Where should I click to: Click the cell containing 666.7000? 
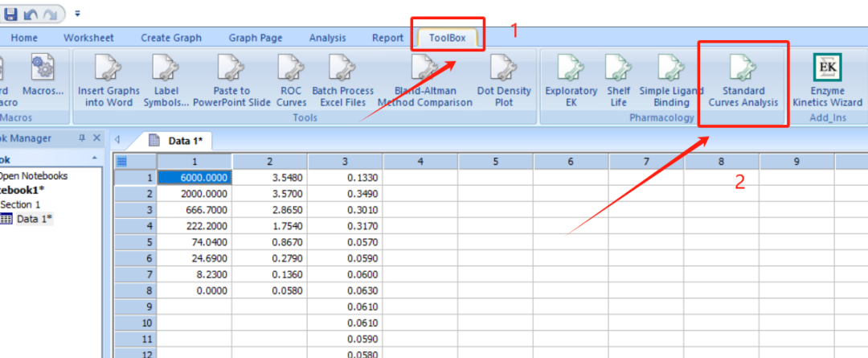(x=194, y=209)
